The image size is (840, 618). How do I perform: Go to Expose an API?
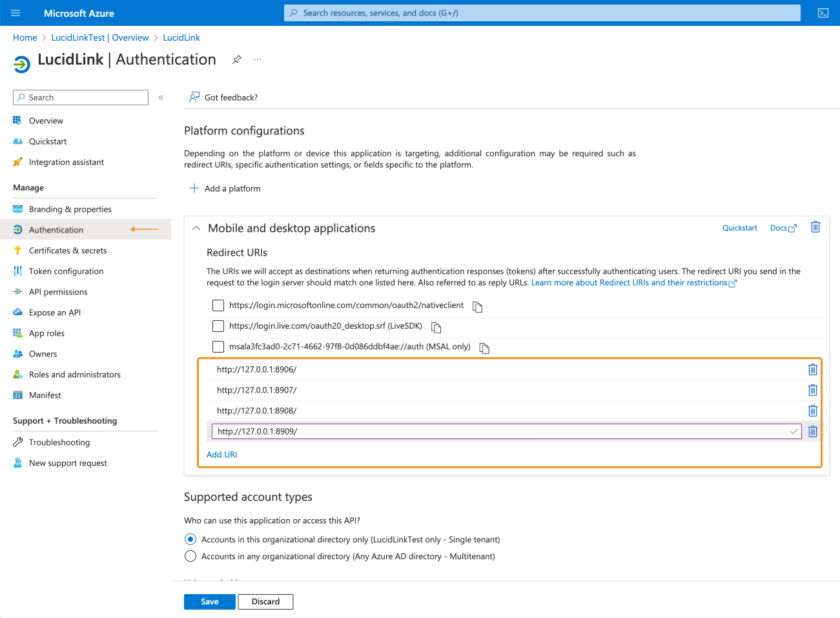(55, 313)
